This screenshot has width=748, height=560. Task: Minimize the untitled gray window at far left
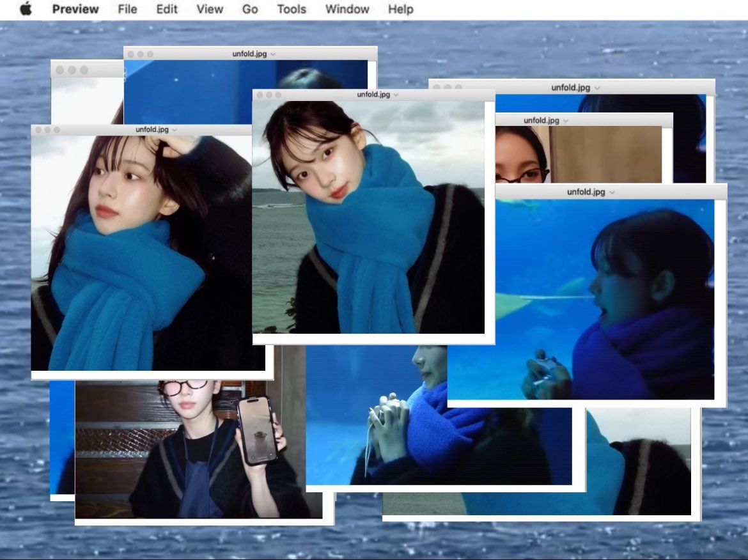pyautogui.click(x=72, y=70)
